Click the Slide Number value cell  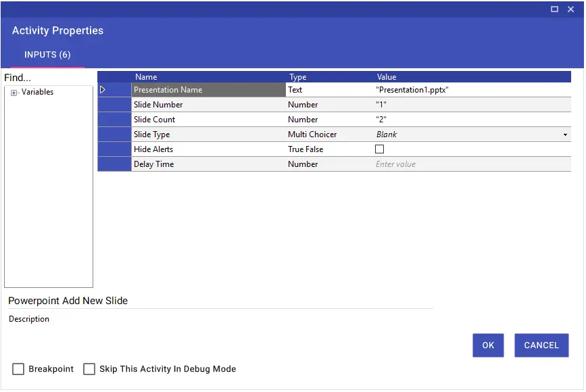pos(472,105)
